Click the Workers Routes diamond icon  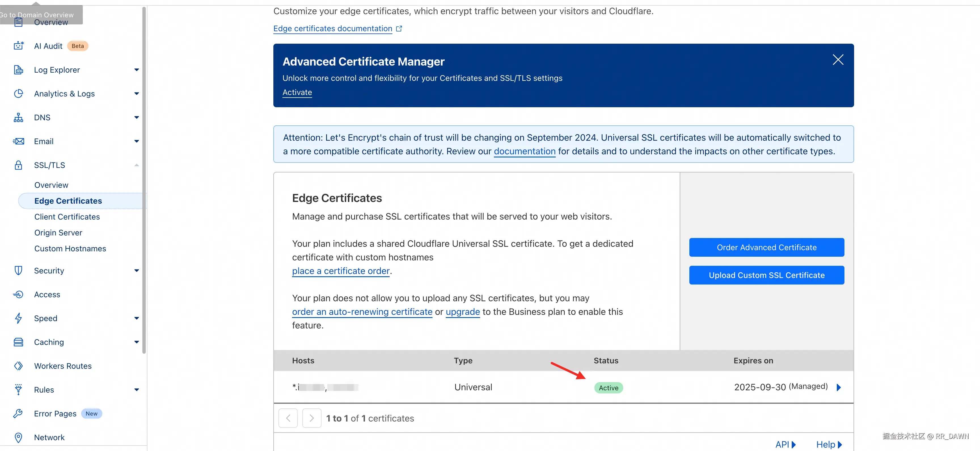pos(18,366)
